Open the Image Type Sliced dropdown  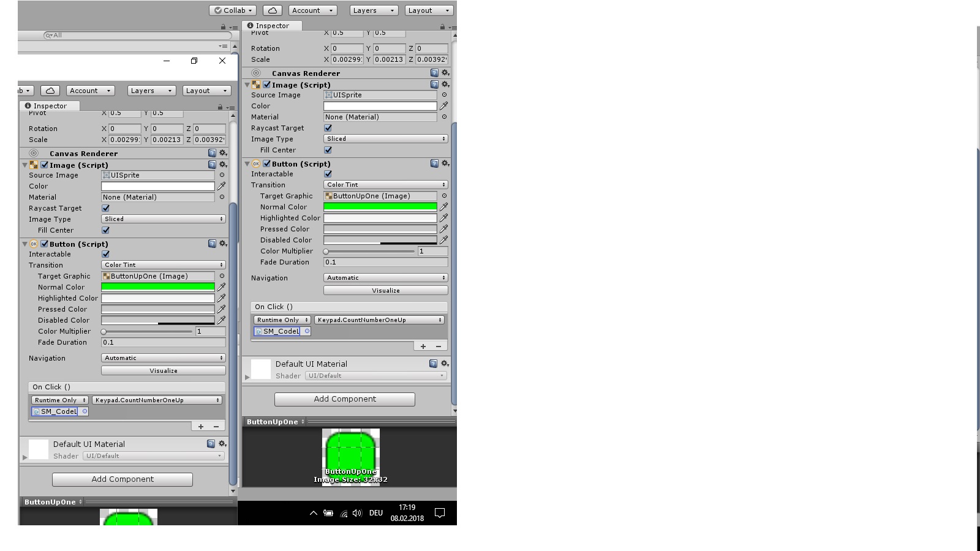pyautogui.click(x=385, y=138)
